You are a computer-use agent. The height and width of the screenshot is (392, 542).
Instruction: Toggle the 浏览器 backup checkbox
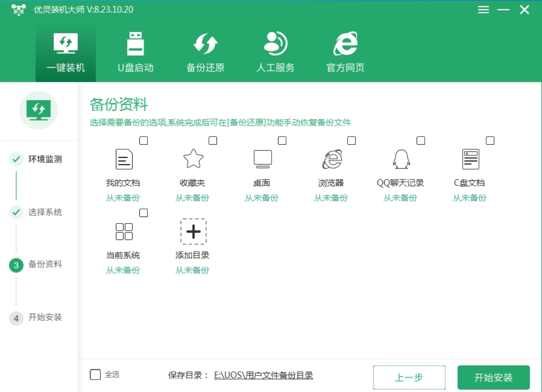[351, 140]
